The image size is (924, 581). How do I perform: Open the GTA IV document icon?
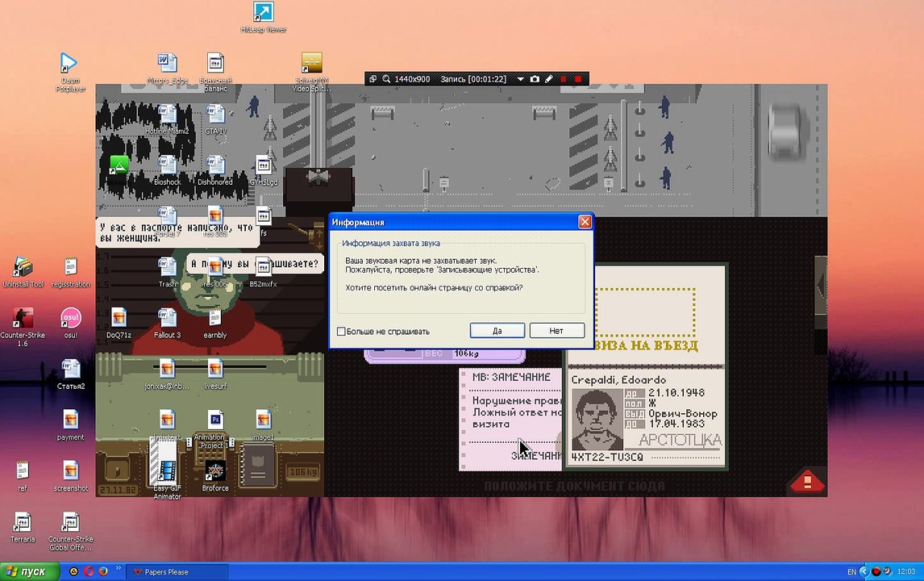tap(215, 119)
